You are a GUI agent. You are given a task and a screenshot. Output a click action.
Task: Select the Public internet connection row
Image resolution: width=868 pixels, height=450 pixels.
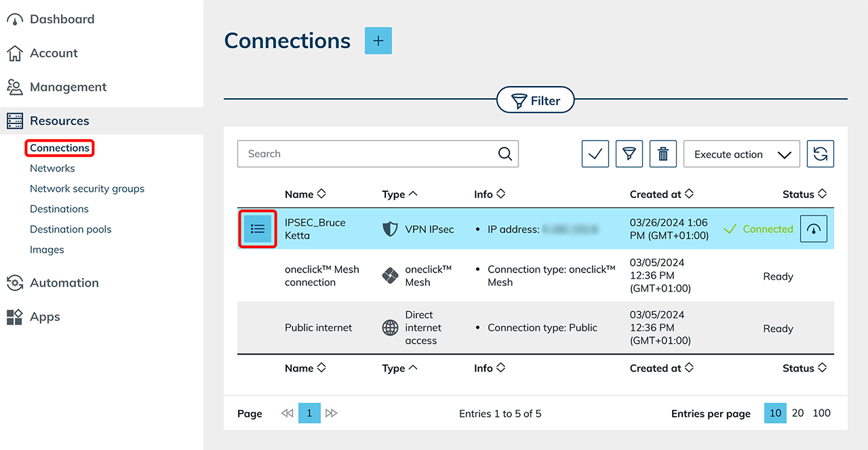(x=318, y=328)
